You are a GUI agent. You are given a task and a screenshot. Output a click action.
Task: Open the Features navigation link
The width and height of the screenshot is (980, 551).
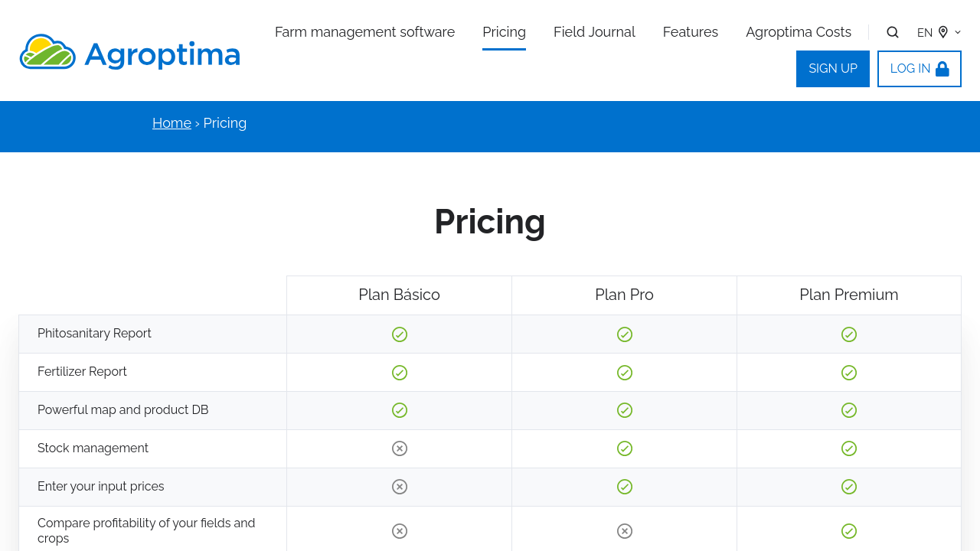691,32
